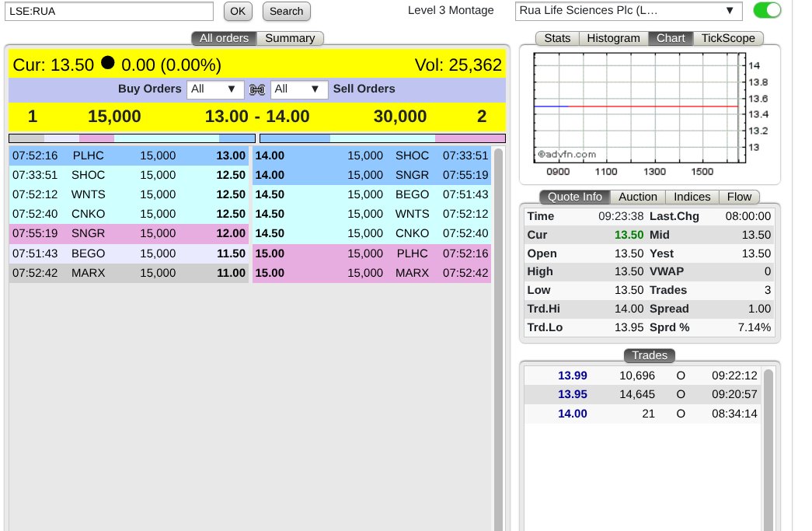Open the Stats tab
The height and width of the screenshot is (531, 812).
coord(557,38)
